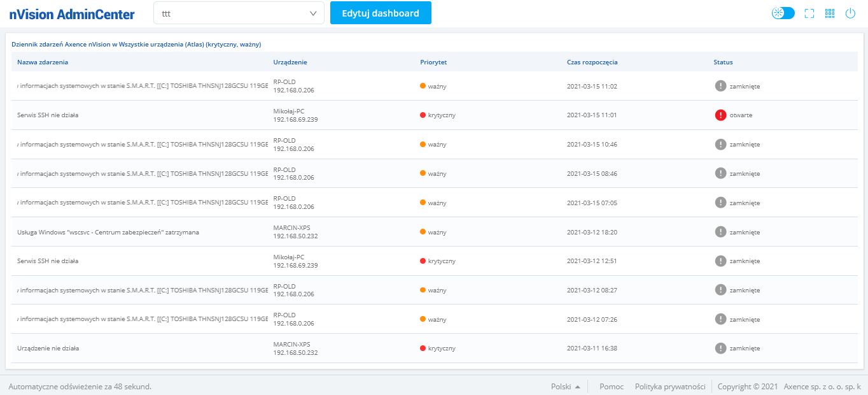868x395 pixels.
Task: Open the 'ttt' dashboard dropdown
Action: 239,13
